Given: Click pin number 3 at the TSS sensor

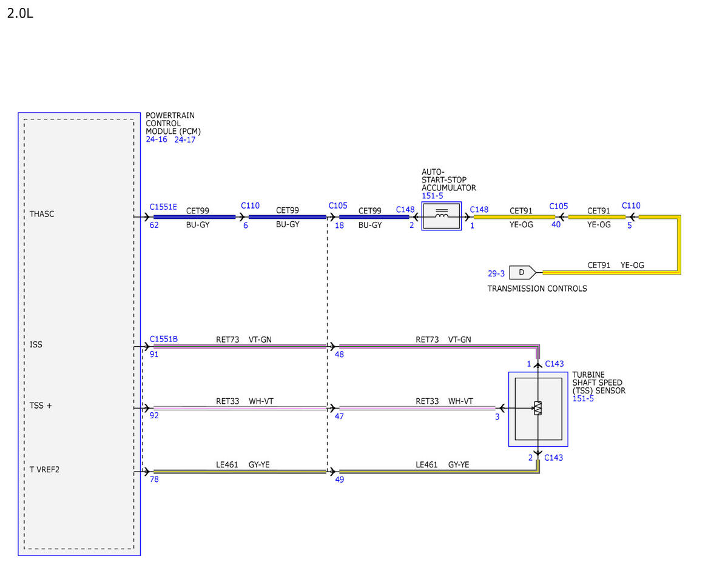Looking at the screenshot, I should pyautogui.click(x=497, y=416).
